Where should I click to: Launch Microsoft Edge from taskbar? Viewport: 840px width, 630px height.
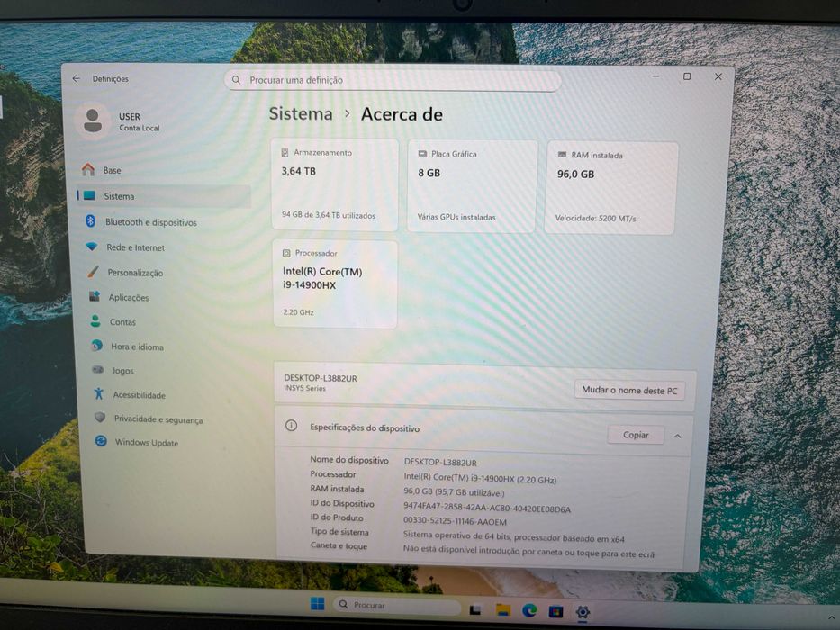529,609
